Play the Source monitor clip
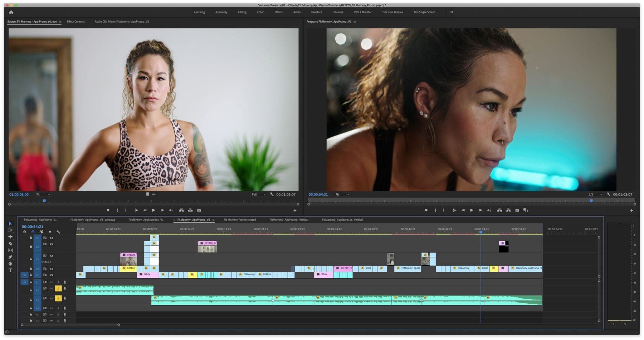Screen dimensions: 644x340 click(x=153, y=210)
